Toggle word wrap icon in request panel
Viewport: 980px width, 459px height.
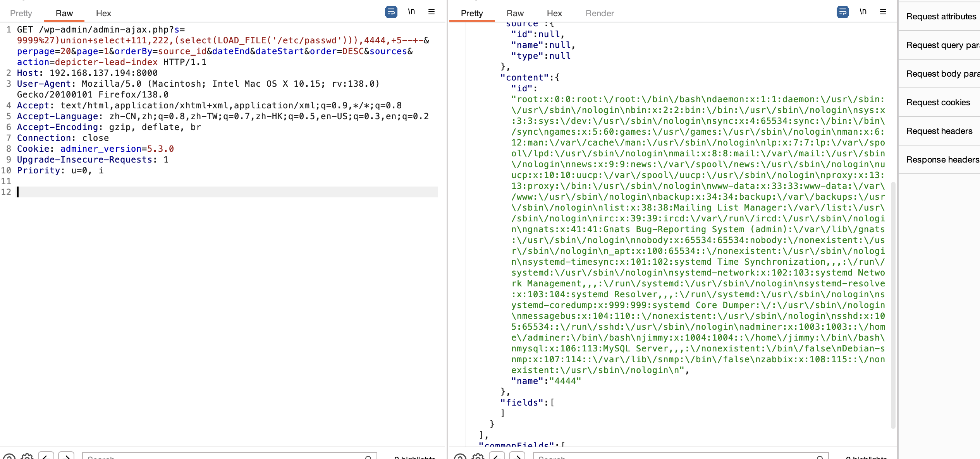(x=391, y=12)
